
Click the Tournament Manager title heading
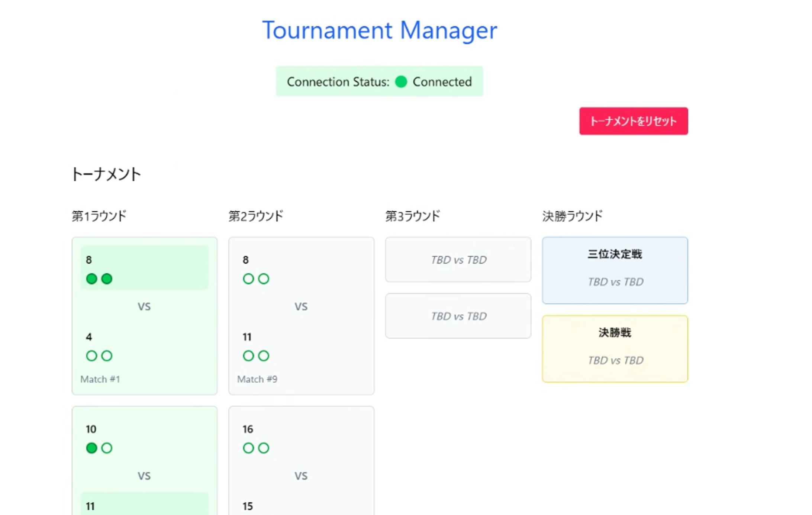[379, 30]
